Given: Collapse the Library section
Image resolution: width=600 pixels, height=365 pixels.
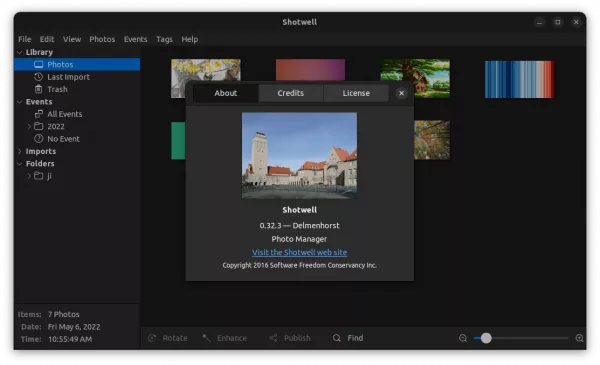Looking at the screenshot, I should [20, 52].
